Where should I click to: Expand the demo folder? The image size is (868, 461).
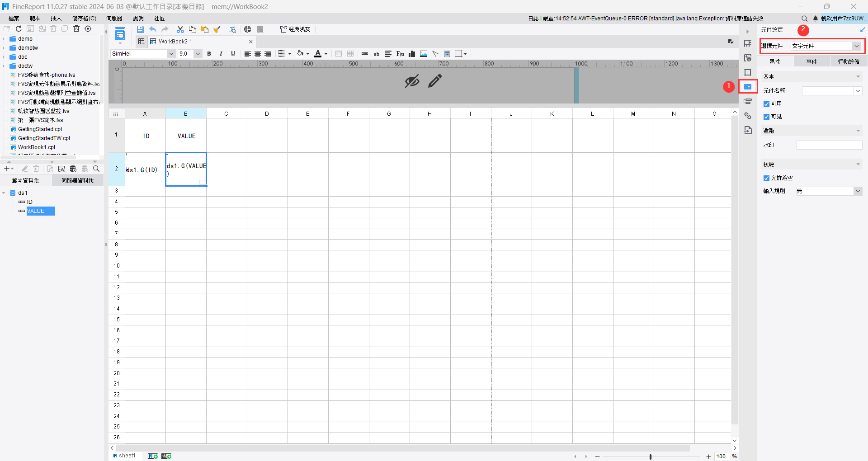click(x=4, y=39)
